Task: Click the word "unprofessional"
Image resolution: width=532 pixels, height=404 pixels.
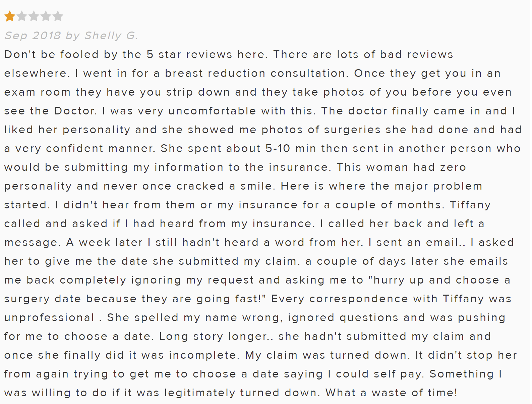Action: coord(49,318)
